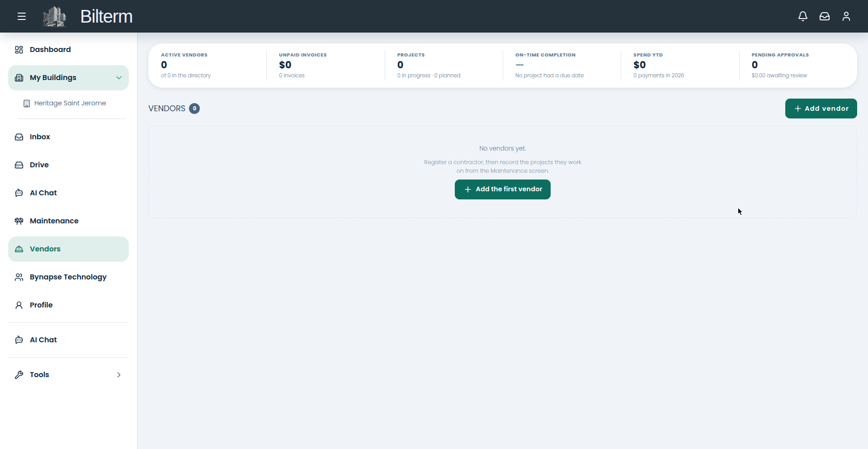
Task: Open Bynapse Technology page
Action: click(68, 277)
